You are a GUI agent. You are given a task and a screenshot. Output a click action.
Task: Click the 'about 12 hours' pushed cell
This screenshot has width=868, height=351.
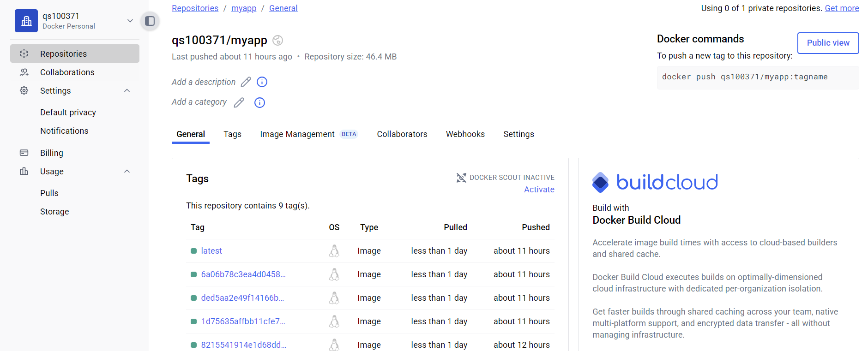click(x=522, y=345)
